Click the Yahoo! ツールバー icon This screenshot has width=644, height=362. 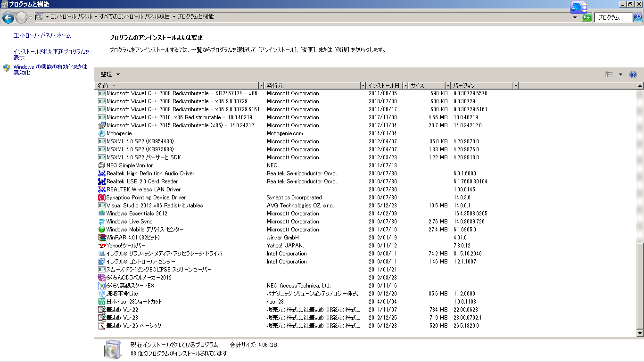coord(101,246)
